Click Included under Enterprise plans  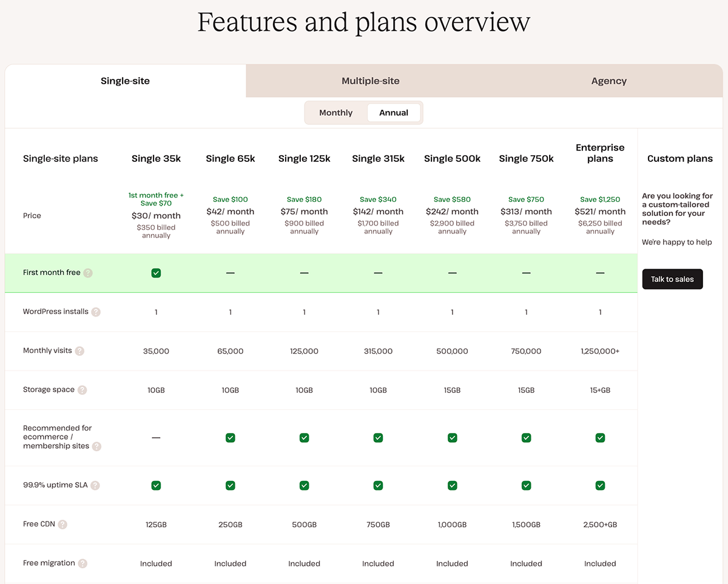(600, 563)
